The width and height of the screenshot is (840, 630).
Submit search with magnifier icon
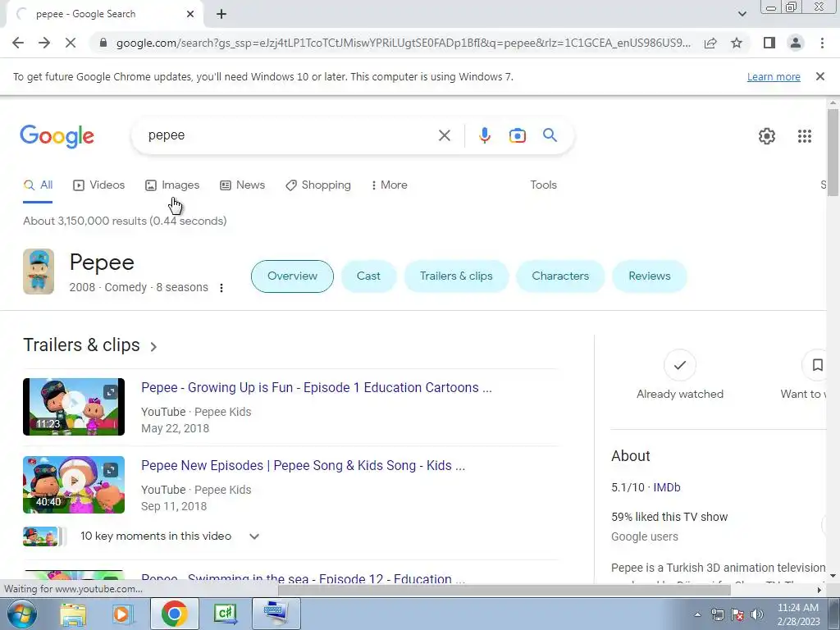[x=550, y=135]
